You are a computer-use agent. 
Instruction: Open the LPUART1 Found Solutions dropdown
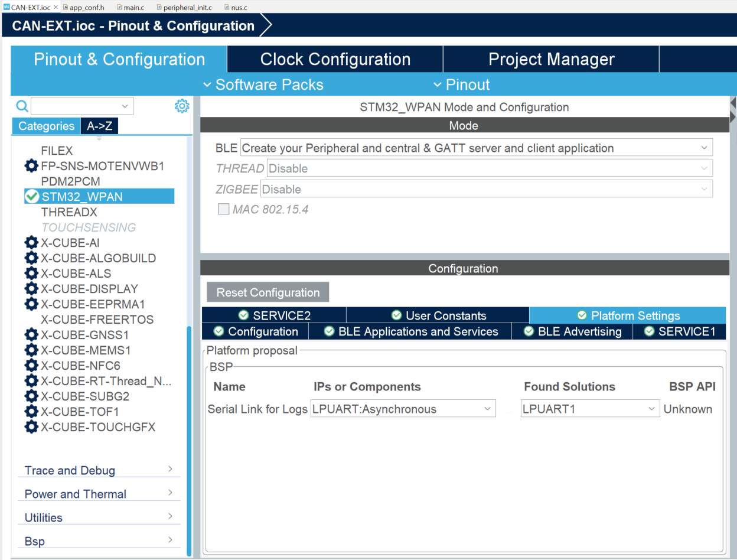(590, 409)
